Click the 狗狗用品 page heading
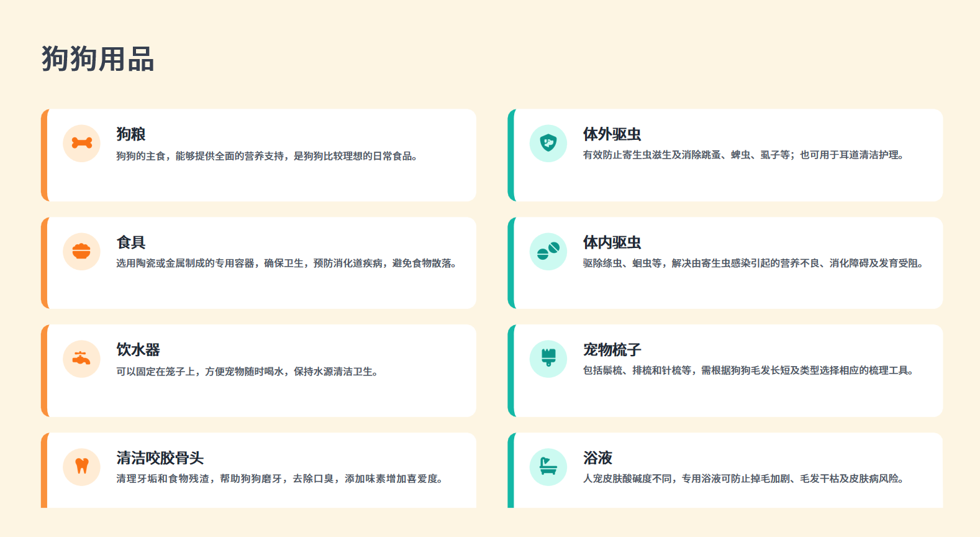Image resolution: width=980 pixels, height=537 pixels. [98, 59]
